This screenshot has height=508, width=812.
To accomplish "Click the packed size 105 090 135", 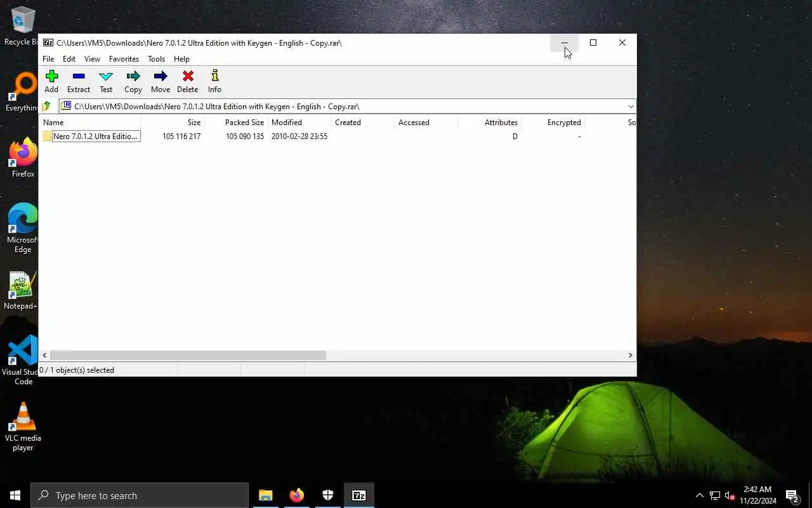I will (245, 137).
